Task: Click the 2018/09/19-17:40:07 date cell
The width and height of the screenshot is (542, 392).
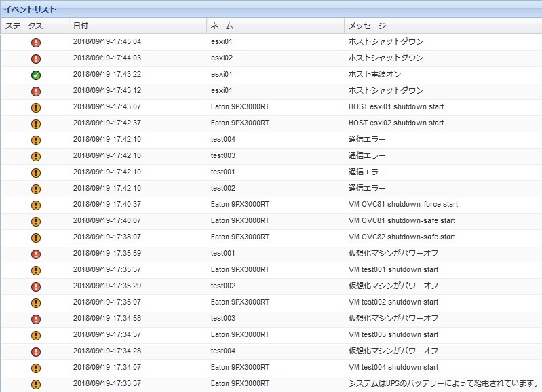Action: [x=107, y=221]
